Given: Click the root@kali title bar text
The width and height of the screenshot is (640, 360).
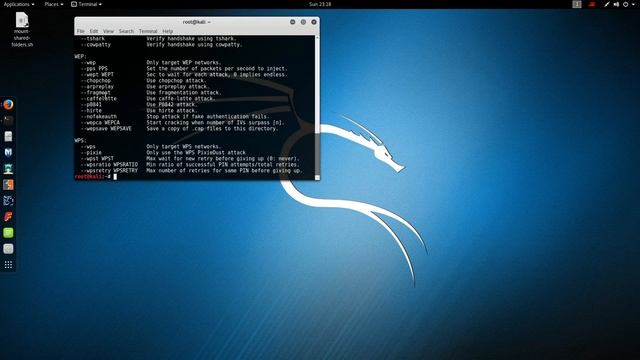Looking at the screenshot, I should click(197, 22).
